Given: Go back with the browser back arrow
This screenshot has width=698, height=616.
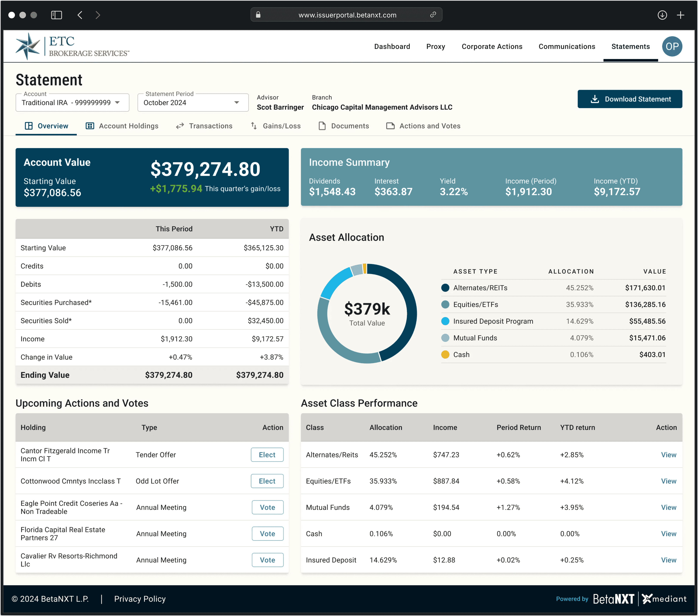Looking at the screenshot, I should coord(80,15).
